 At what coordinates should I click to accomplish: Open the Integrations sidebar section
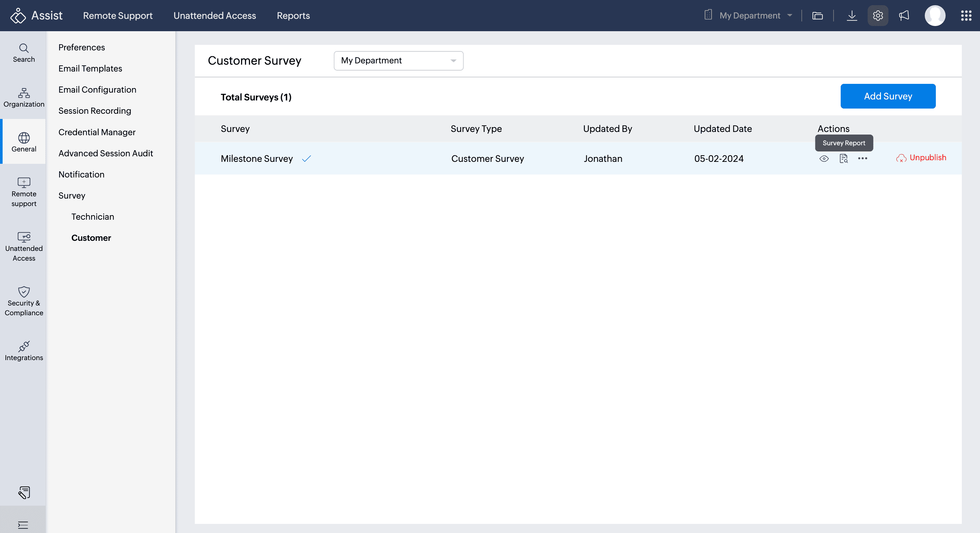tap(24, 351)
